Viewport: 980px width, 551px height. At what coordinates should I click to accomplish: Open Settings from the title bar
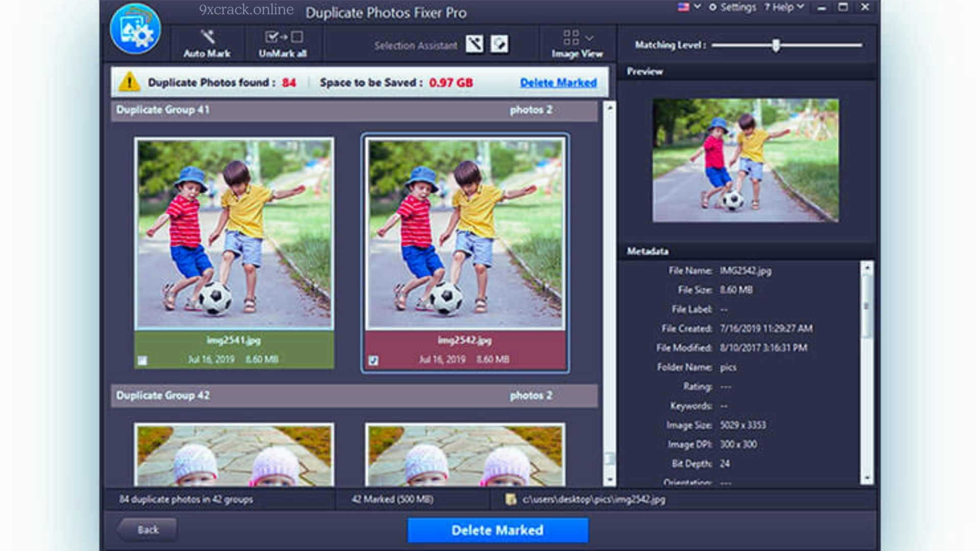pos(732,7)
